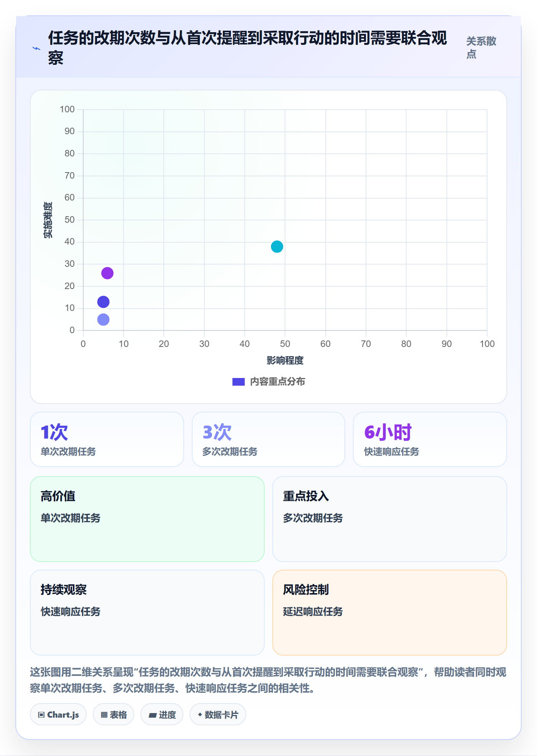
Task: Select the dark indigo data point on the chart
Action: 103,302
